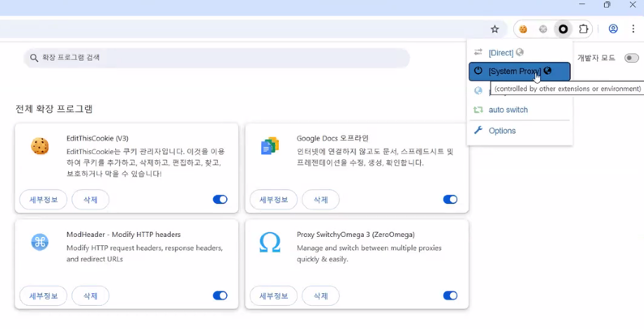Click the magnifier icon in extension search
This screenshot has height=329, width=644.
tap(34, 58)
